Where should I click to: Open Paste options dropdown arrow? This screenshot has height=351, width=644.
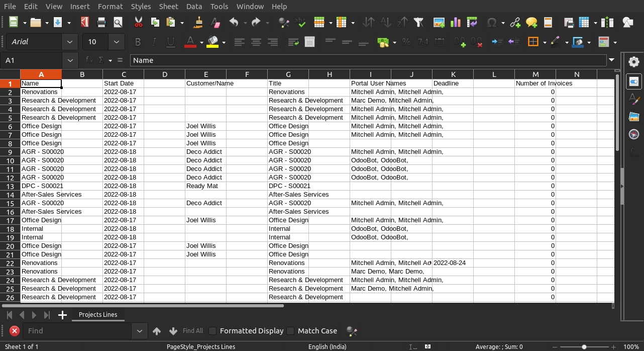tap(182, 22)
